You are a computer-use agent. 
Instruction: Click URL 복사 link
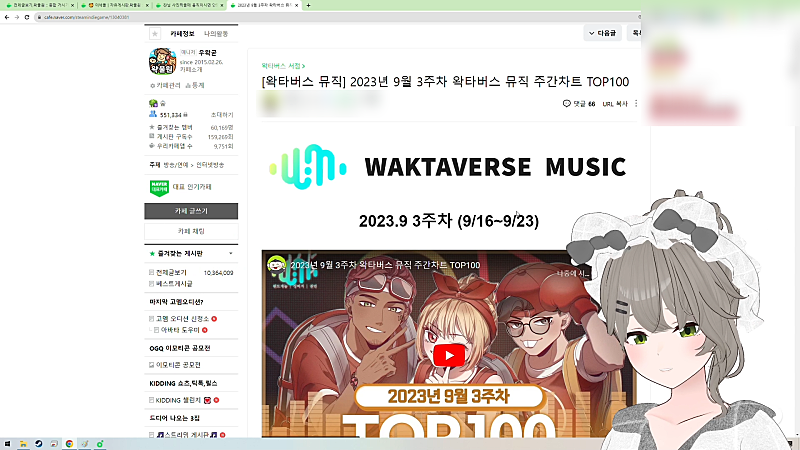point(615,104)
